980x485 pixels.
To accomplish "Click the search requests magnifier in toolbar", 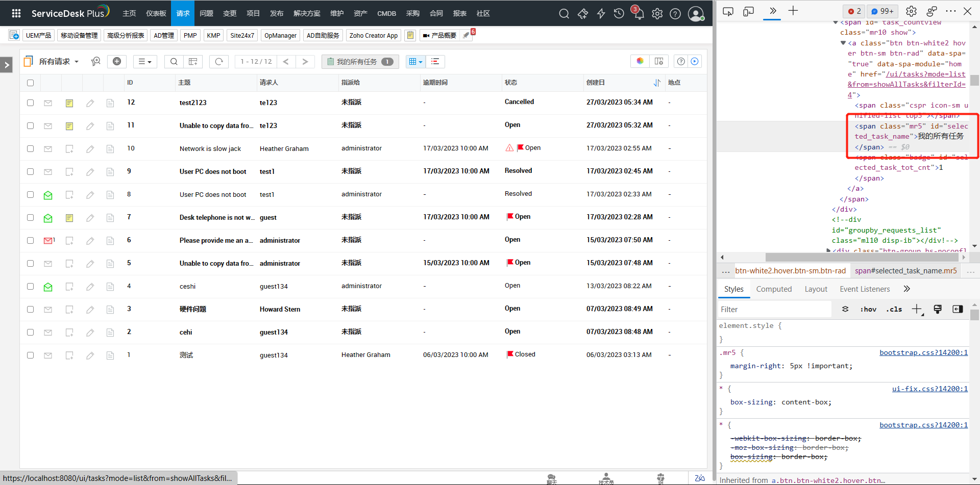I will [174, 62].
